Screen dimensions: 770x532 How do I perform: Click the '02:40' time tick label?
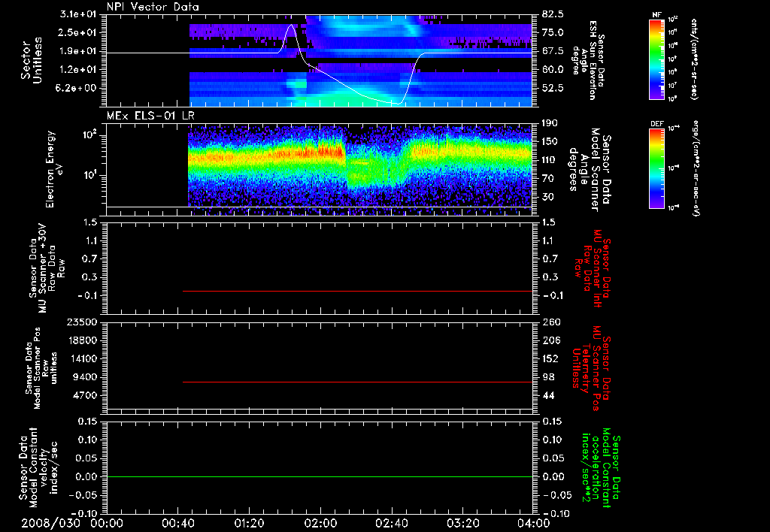click(391, 523)
